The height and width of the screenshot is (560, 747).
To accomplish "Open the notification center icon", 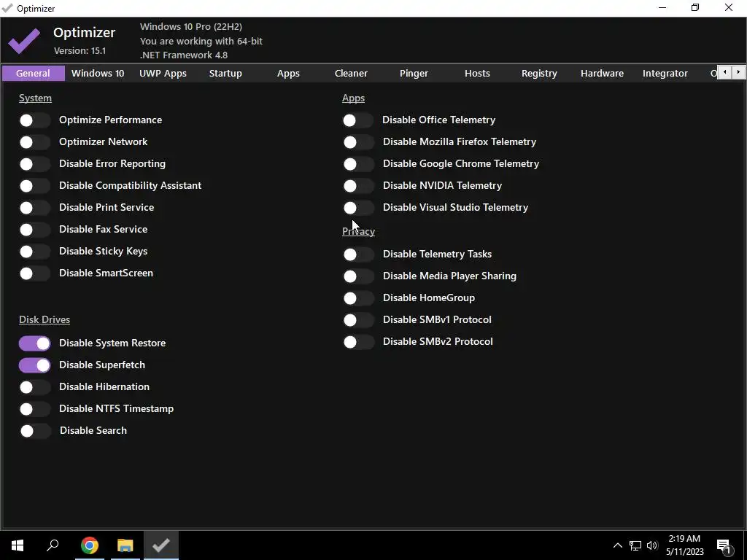I will point(724,545).
